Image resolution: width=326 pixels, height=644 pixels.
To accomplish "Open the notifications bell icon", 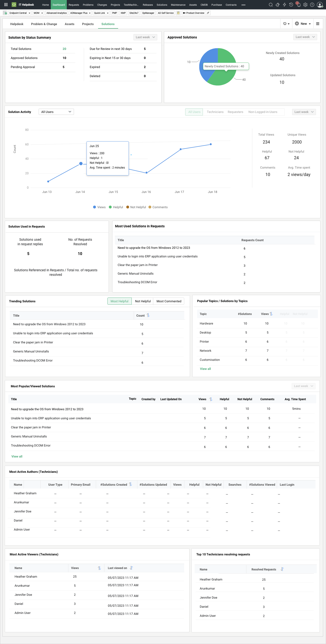I will (298, 5).
